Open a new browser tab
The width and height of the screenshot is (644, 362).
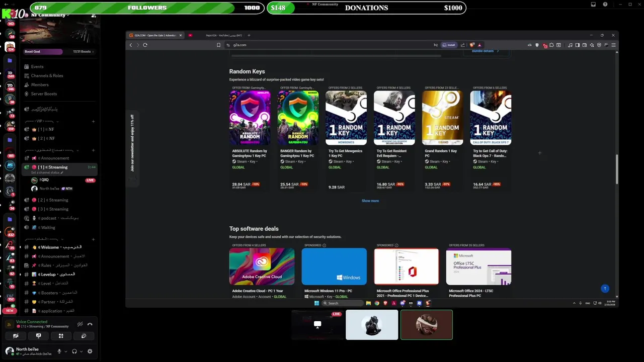[x=249, y=36]
